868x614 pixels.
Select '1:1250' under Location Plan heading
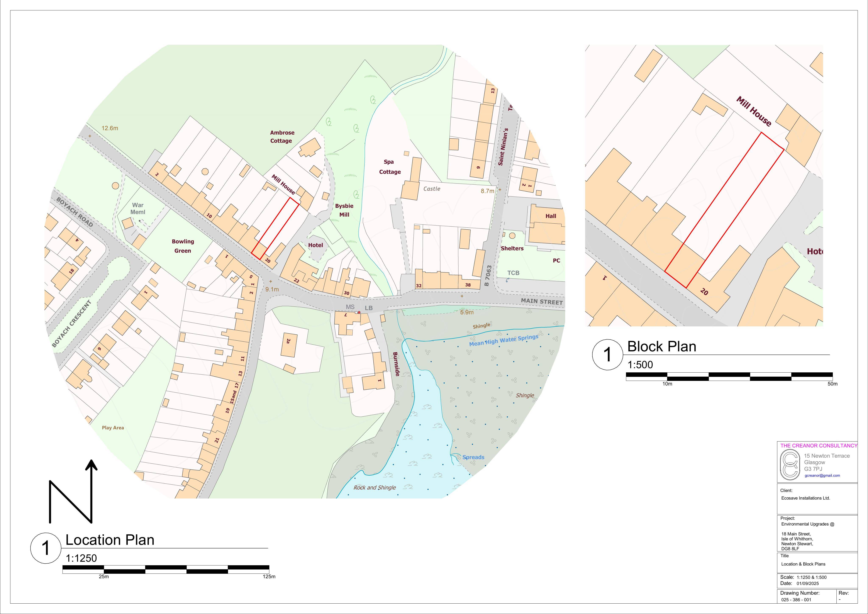click(x=81, y=558)
